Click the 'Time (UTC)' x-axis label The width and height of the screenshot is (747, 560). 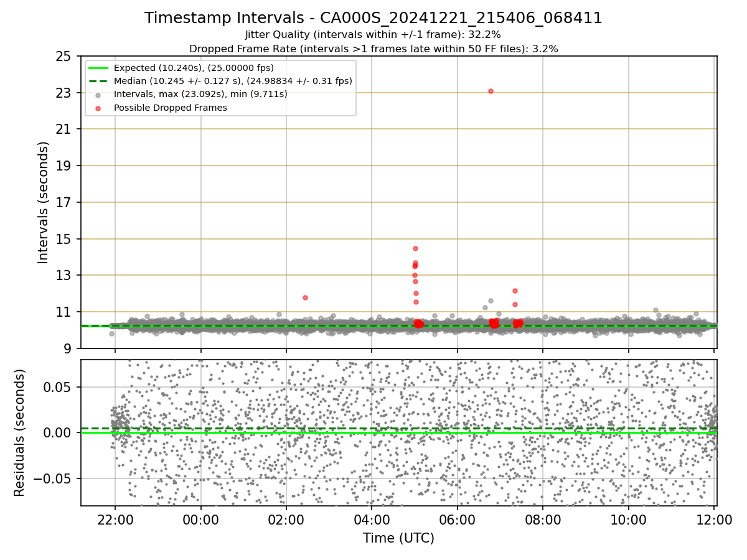coord(398,538)
